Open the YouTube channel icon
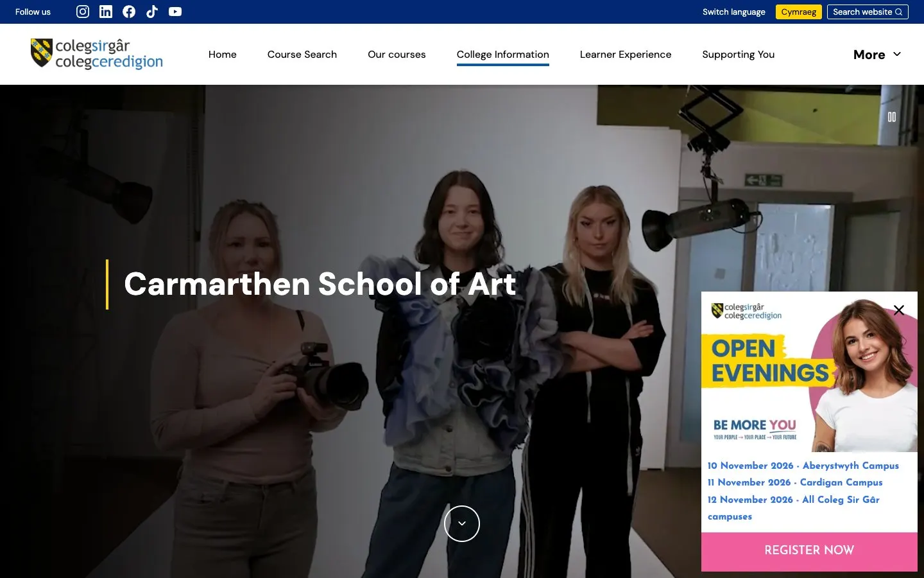 [x=175, y=12]
